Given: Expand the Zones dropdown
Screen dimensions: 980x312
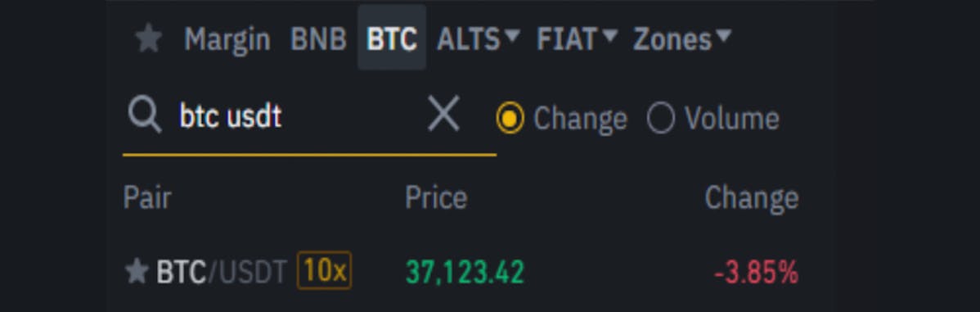Looking at the screenshot, I should point(682,39).
